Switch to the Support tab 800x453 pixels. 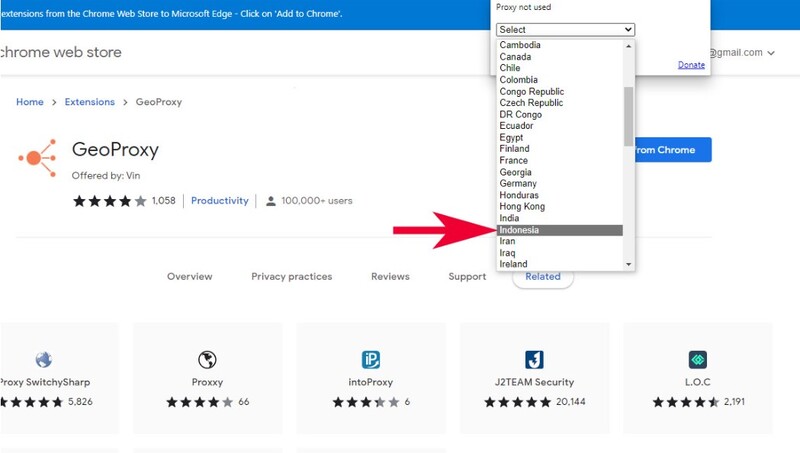tap(467, 276)
